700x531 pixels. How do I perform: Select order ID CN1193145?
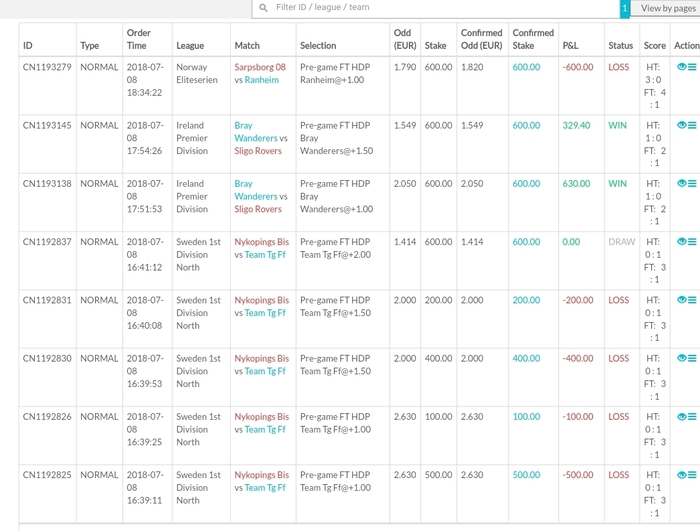(x=47, y=125)
